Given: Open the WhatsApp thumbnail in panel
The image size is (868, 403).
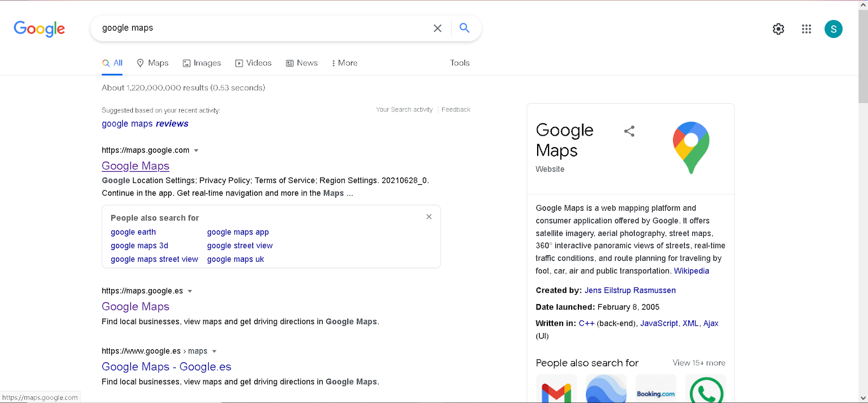Looking at the screenshot, I should (x=706, y=389).
